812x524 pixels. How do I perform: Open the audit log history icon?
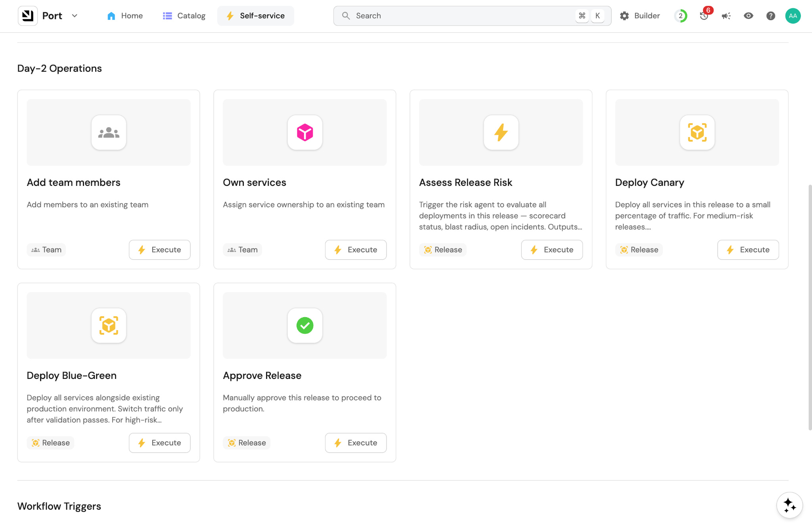coord(704,16)
